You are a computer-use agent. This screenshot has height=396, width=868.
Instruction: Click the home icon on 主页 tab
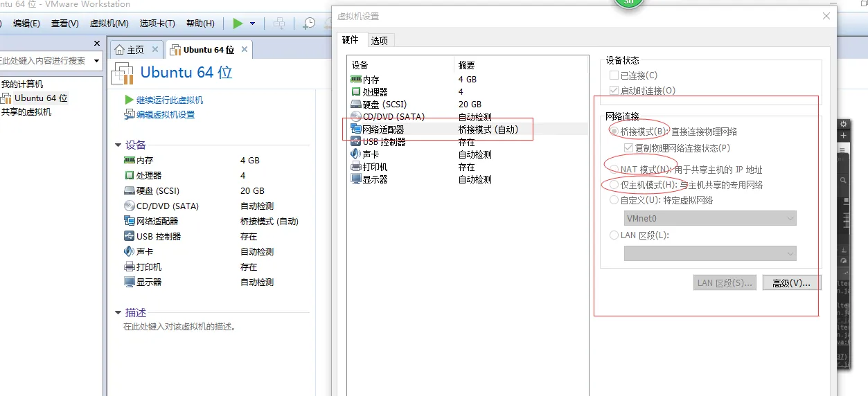(120, 50)
